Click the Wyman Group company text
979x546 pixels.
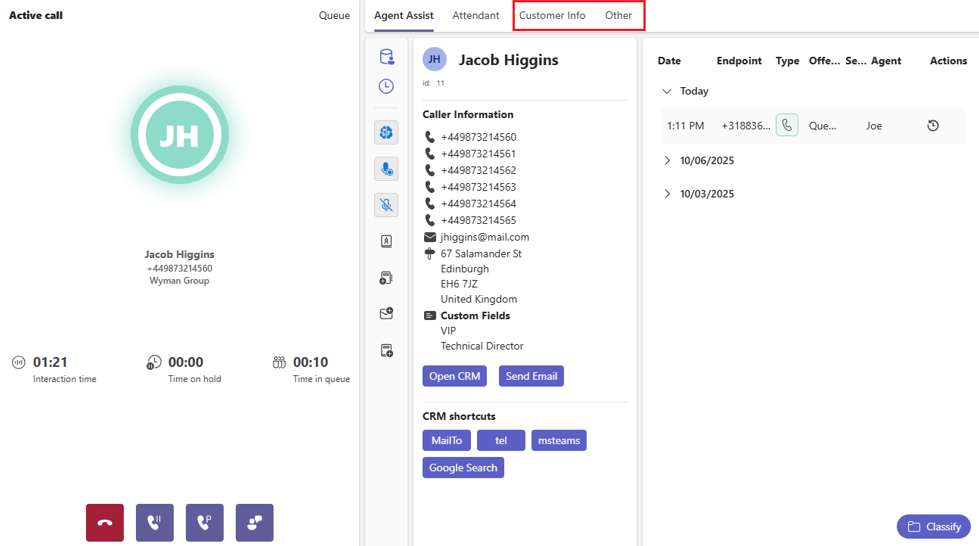click(179, 280)
